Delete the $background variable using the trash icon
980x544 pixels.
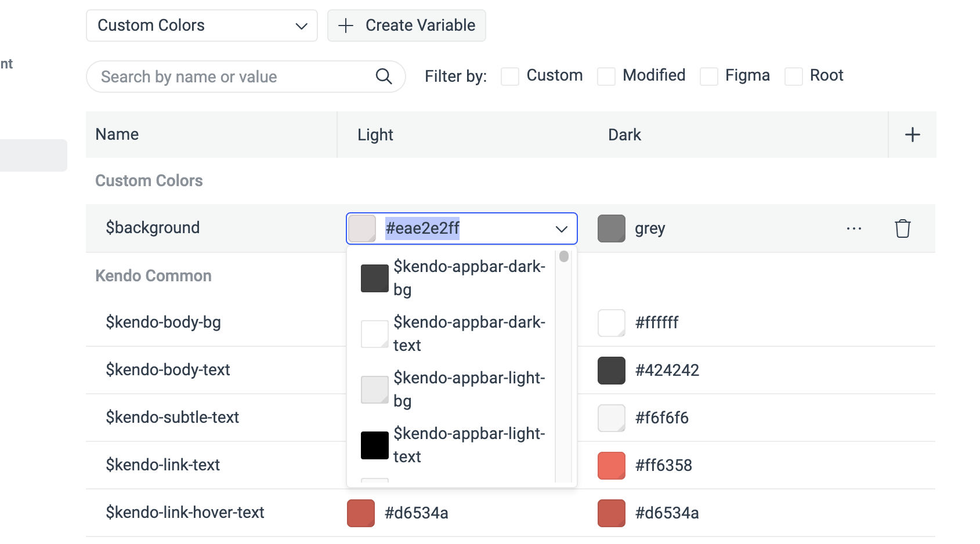point(902,229)
